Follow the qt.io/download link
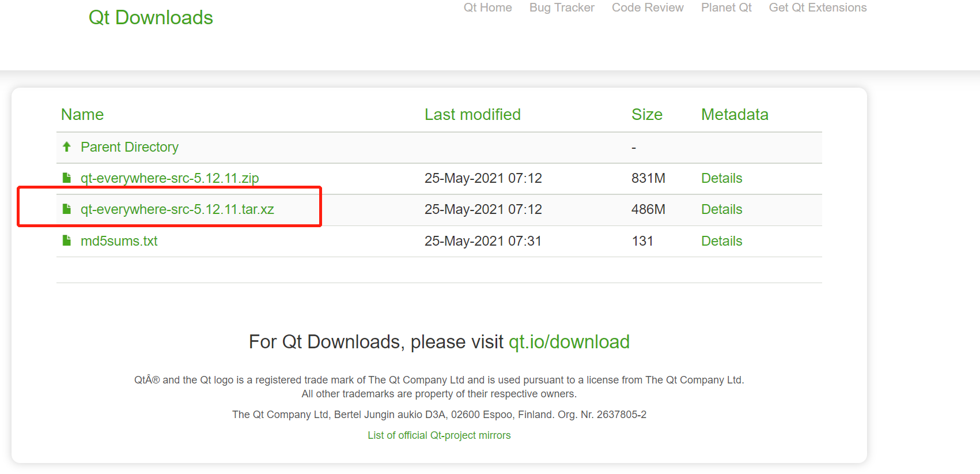 tap(569, 342)
